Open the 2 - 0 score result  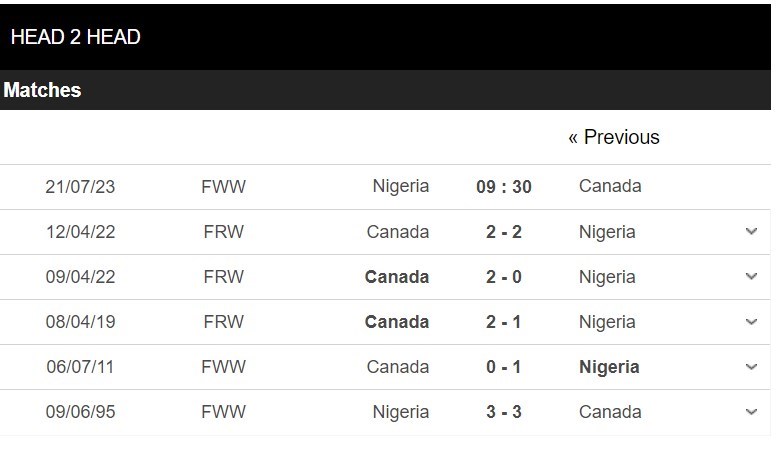(504, 277)
